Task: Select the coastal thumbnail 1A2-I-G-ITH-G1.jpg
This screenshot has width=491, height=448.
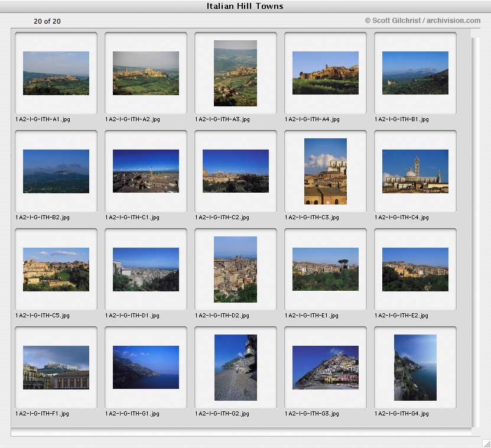Action: [x=146, y=367]
